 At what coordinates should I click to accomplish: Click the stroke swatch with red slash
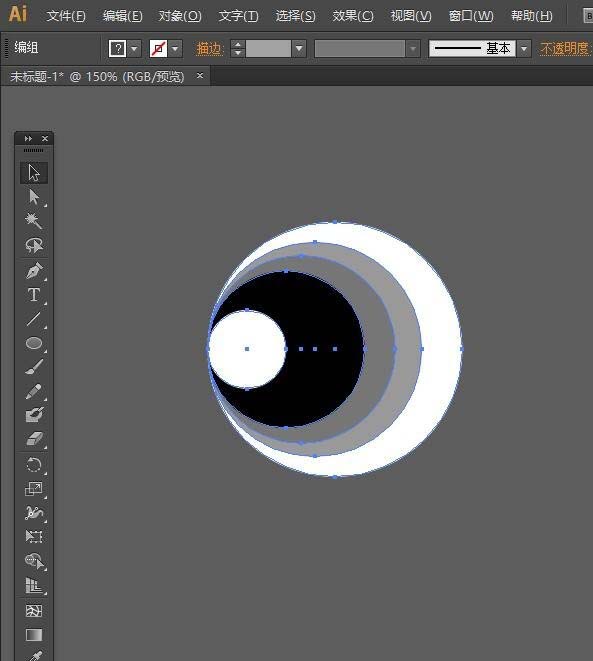[x=158, y=48]
